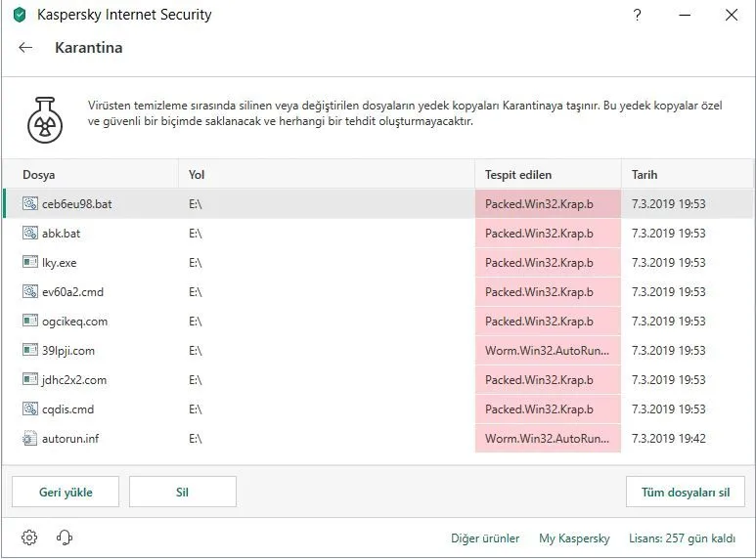Click file icon of 39lpji.com
Screen dimensions: 756x559
tap(30, 350)
